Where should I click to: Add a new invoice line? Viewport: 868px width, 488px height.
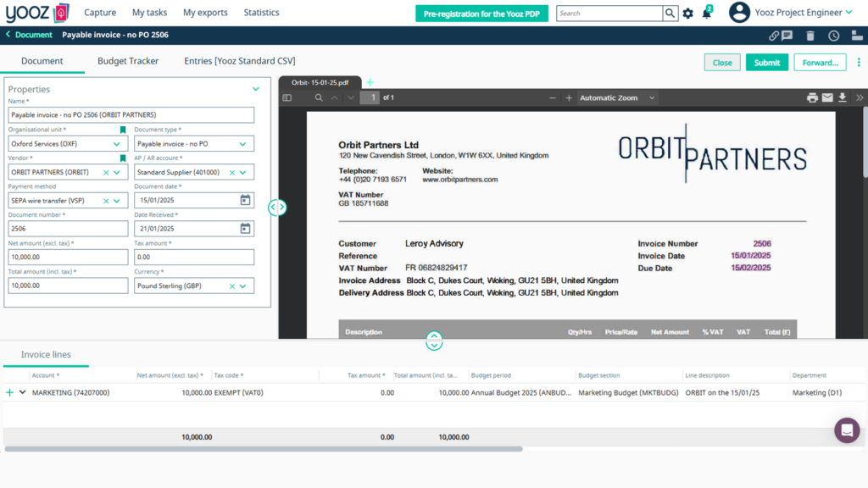9,392
